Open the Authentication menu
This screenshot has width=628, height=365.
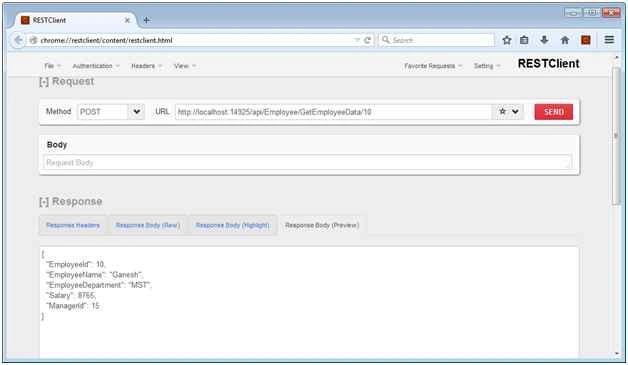[x=96, y=66]
